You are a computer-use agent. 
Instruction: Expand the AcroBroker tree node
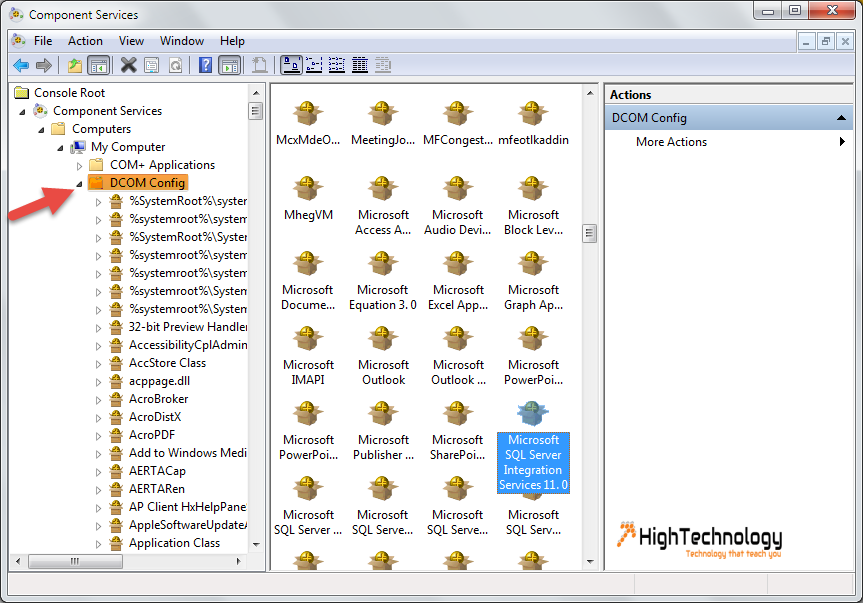click(98, 400)
